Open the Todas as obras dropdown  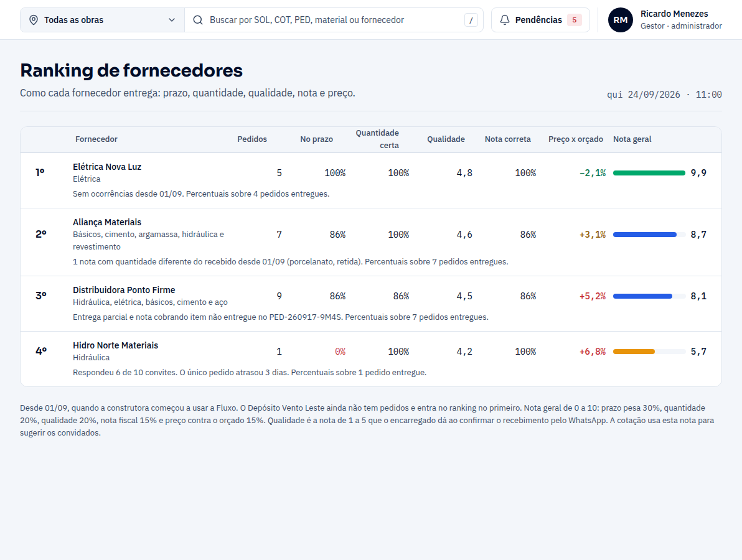click(x=102, y=20)
